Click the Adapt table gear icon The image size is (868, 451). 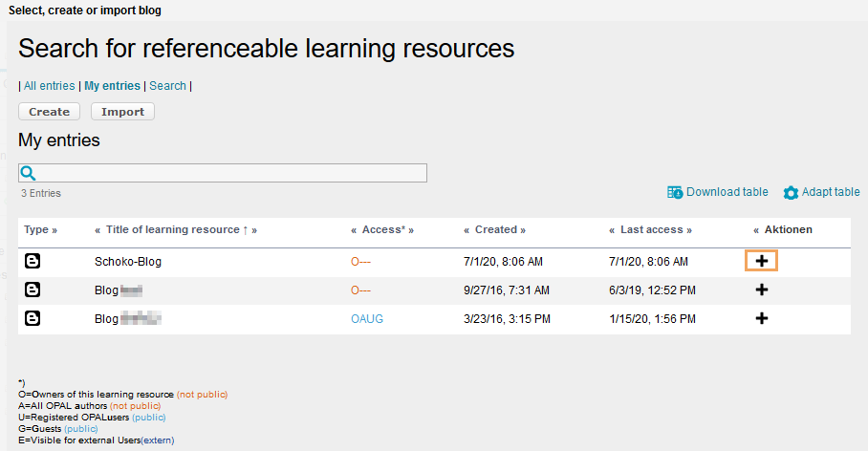tap(791, 193)
